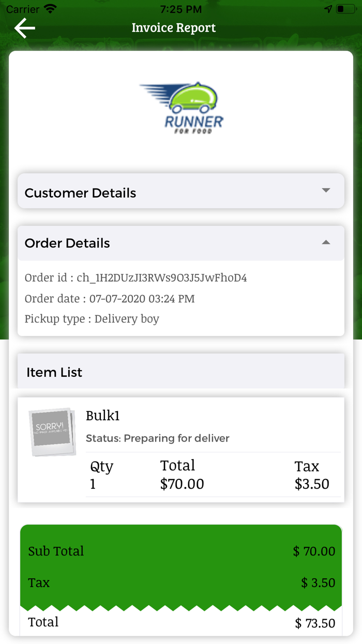362x644 pixels.
Task: Tap the no-image placeholder icon for Bulk1
Action: tap(52, 432)
